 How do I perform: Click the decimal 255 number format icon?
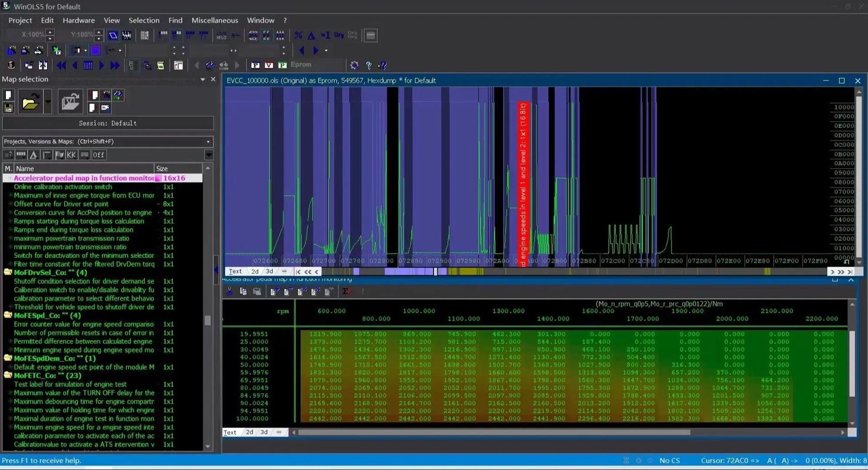coord(253,35)
